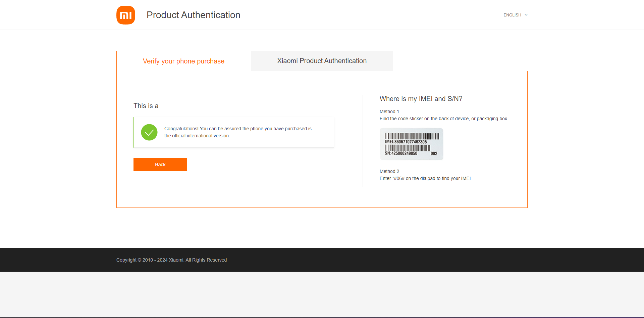This screenshot has width=644, height=318.
Task: Click the Product Authentication page title
Action: (x=194, y=15)
